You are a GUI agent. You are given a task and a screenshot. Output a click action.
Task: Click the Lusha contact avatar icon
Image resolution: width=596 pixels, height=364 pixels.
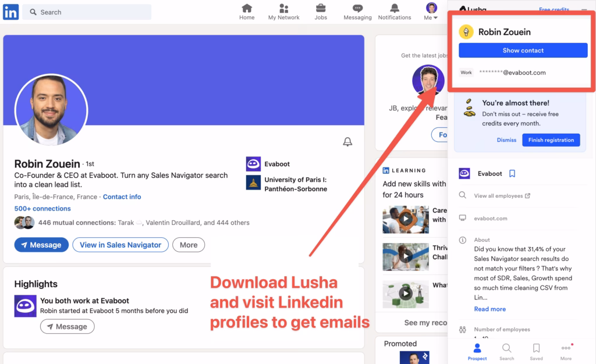pyautogui.click(x=466, y=32)
